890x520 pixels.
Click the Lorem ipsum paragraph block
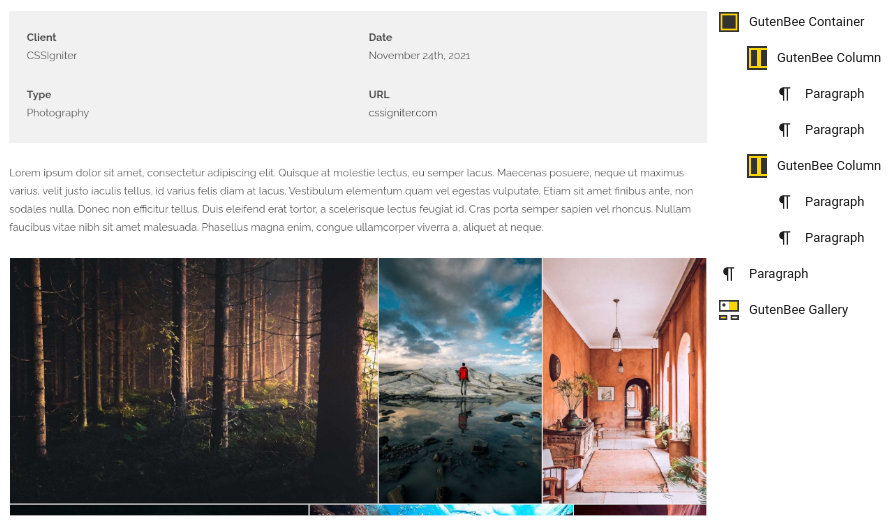click(x=351, y=200)
